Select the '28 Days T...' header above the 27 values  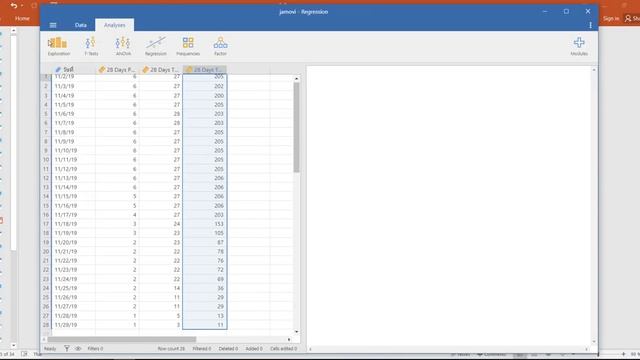(x=160, y=69)
